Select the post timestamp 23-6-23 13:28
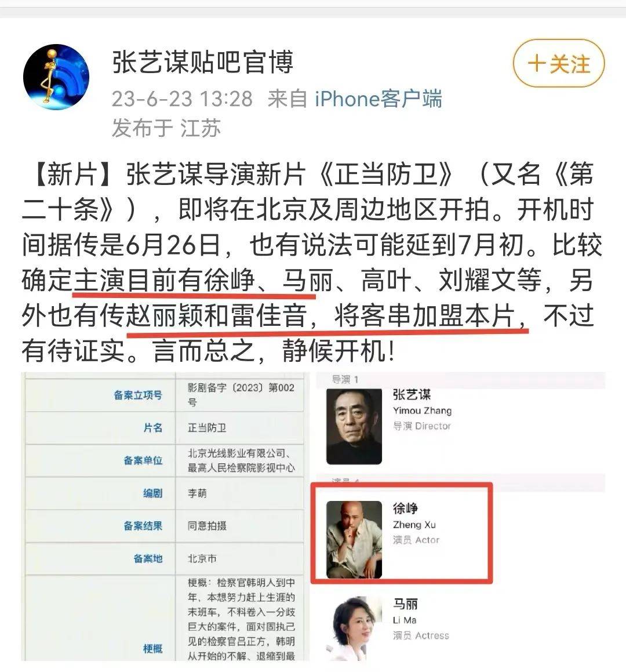The image size is (626, 672). pos(182,99)
